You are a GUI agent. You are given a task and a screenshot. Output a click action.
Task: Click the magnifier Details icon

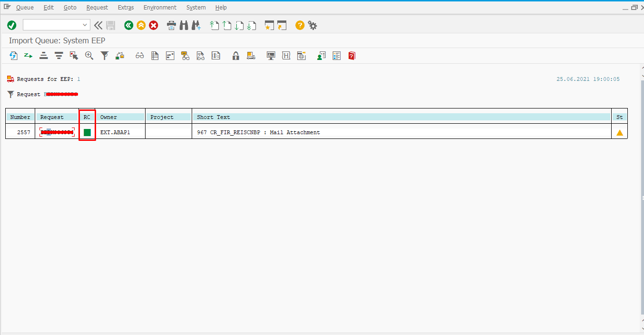pyautogui.click(x=89, y=56)
